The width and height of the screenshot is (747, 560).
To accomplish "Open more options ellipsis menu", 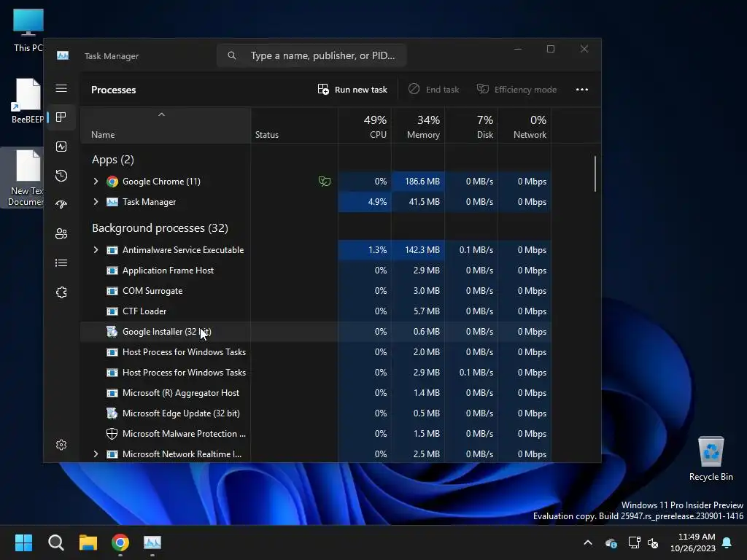I will click(x=581, y=90).
